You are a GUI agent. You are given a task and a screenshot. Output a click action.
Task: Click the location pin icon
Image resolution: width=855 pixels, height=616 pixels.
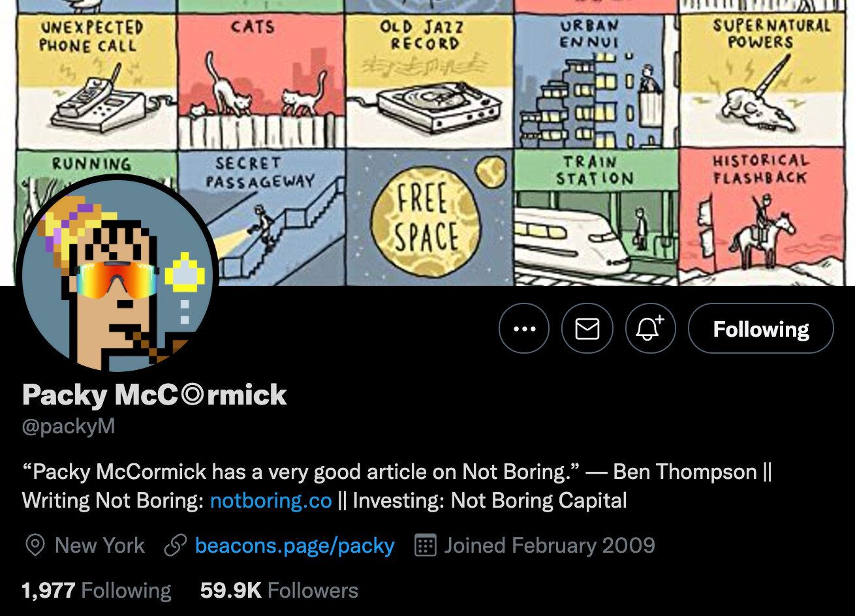coord(35,546)
